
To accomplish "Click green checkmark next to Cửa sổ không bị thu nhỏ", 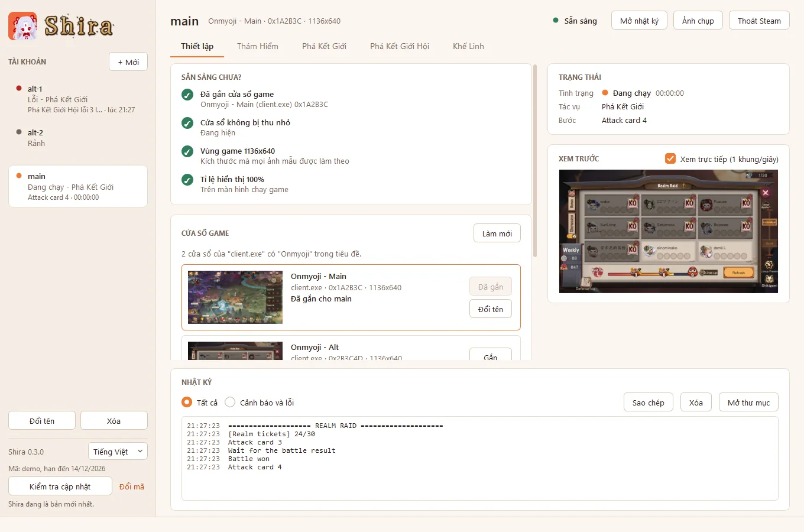I will point(187,123).
